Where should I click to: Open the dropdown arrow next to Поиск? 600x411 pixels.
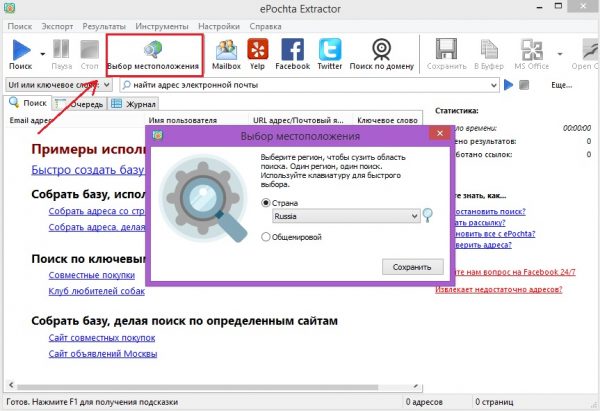point(42,54)
